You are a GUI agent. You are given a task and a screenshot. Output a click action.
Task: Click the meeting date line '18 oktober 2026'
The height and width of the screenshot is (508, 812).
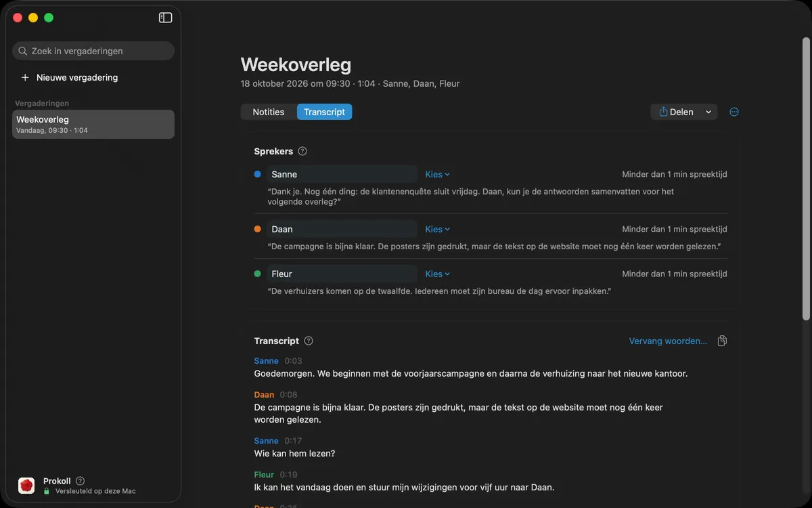pyautogui.click(x=350, y=84)
